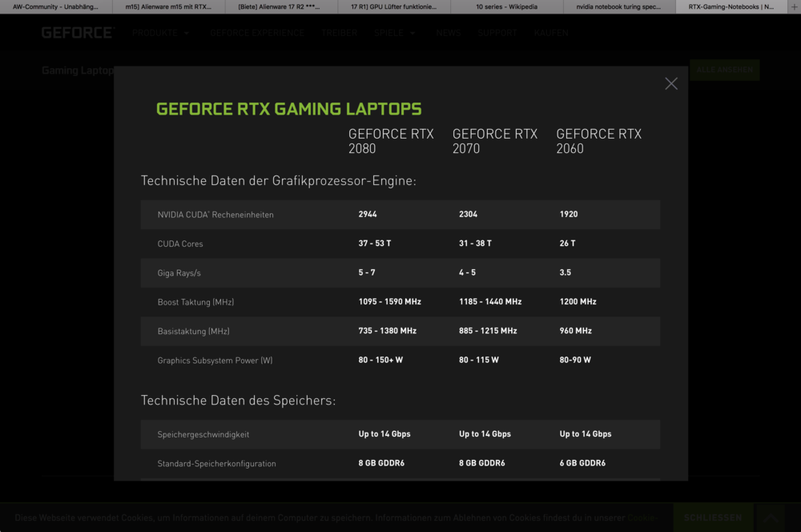Expand the Produkte dropdown menu
The width and height of the screenshot is (801, 532).
click(x=161, y=33)
